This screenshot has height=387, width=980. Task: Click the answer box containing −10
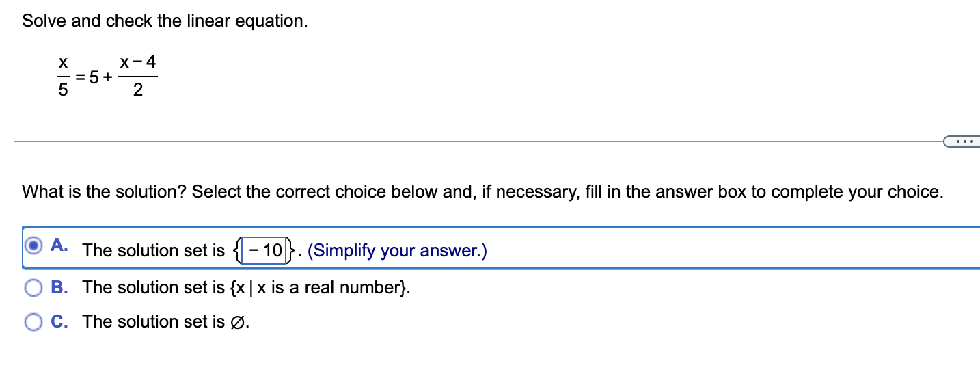click(264, 250)
